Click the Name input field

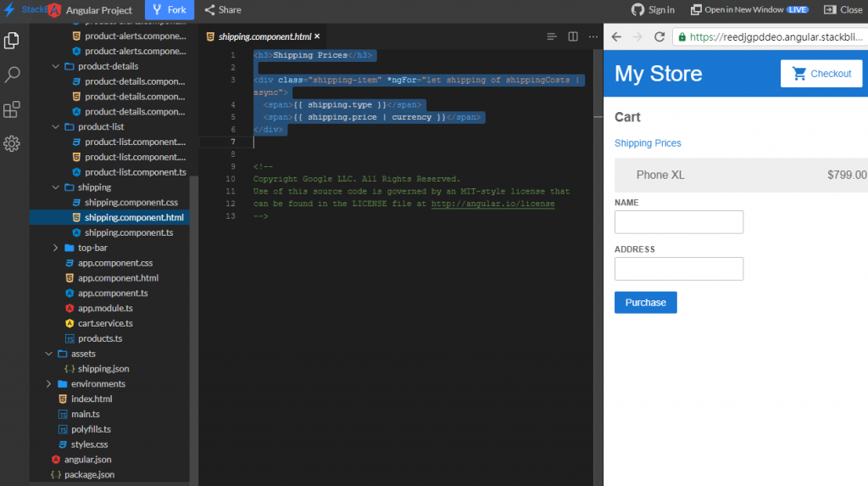click(679, 221)
